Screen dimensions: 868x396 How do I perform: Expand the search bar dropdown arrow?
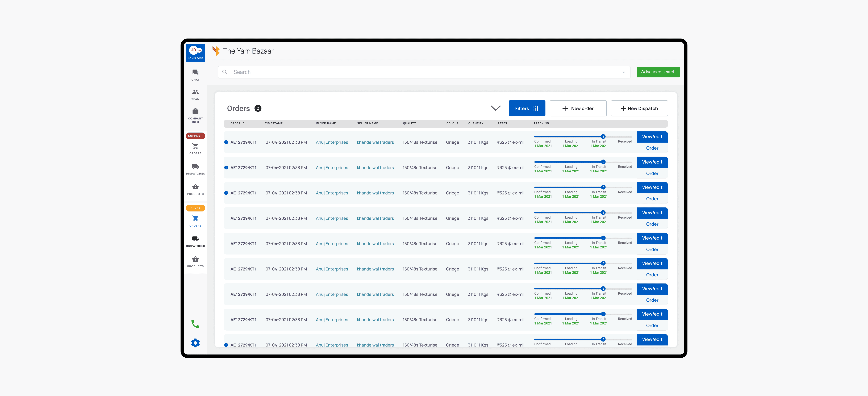click(624, 72)
